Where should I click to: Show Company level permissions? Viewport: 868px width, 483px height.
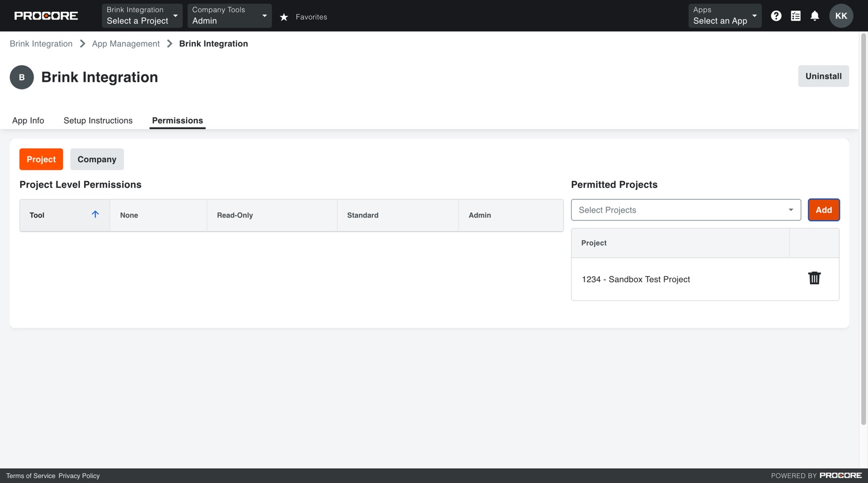coord(97,159)
